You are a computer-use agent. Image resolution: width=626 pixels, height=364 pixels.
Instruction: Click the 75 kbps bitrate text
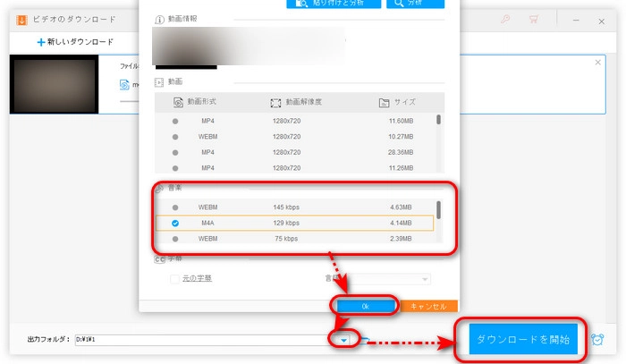tap(286, 239)
